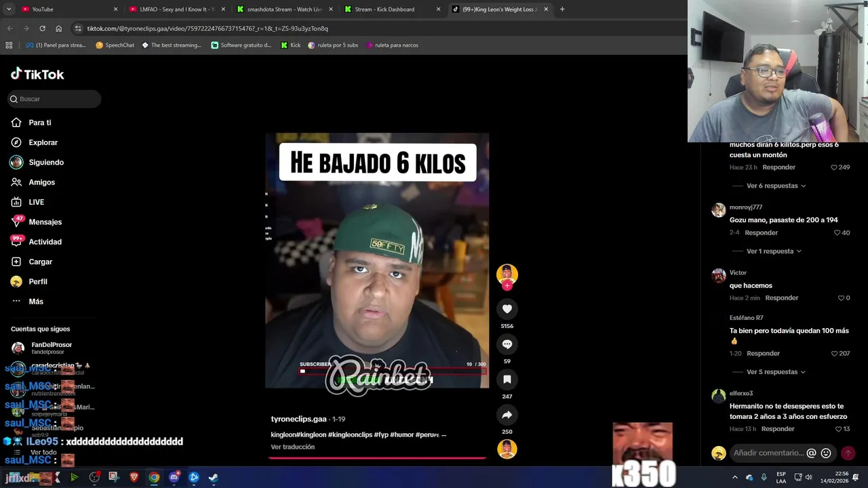Bookmark the video showing 247 saves

[x=507, y=380]
